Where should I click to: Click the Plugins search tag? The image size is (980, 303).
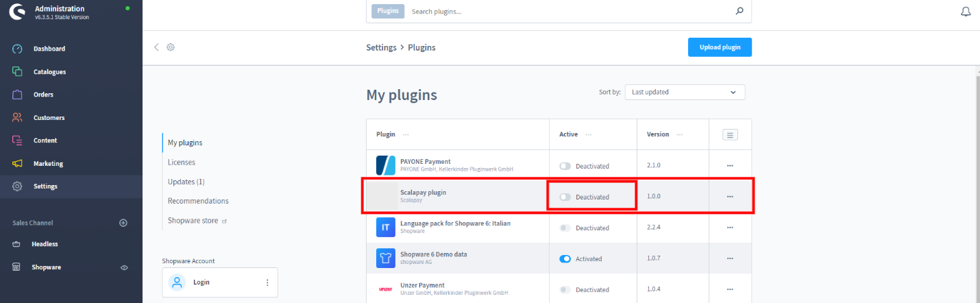tap(388, 11)
